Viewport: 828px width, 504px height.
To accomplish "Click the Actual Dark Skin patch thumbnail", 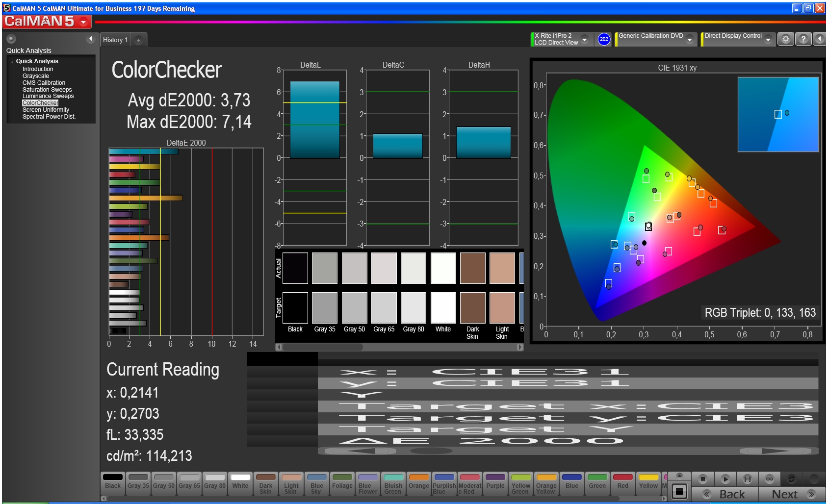I will click(x=473, y=268).
